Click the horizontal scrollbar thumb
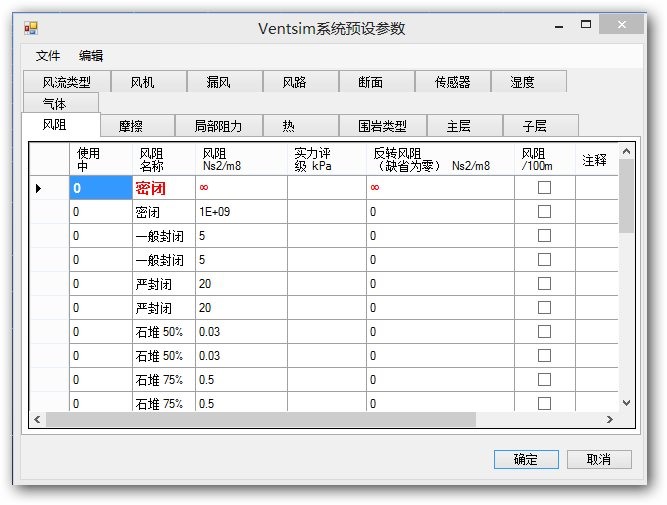 (x=261, y=419)
